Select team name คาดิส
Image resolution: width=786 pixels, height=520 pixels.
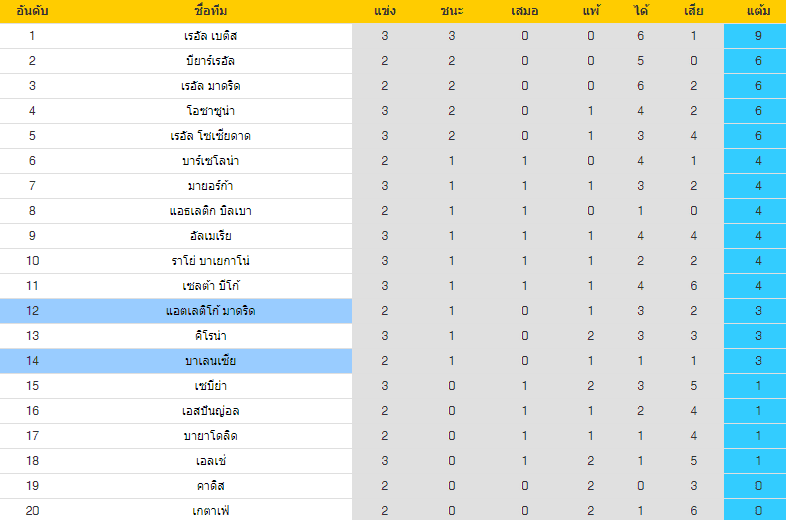point(211,486)
